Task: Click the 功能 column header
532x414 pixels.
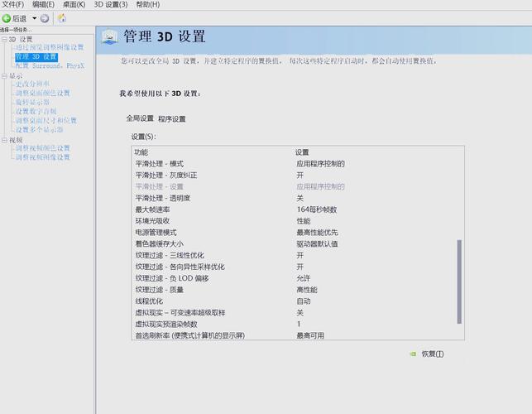Action: pos(141,152)
